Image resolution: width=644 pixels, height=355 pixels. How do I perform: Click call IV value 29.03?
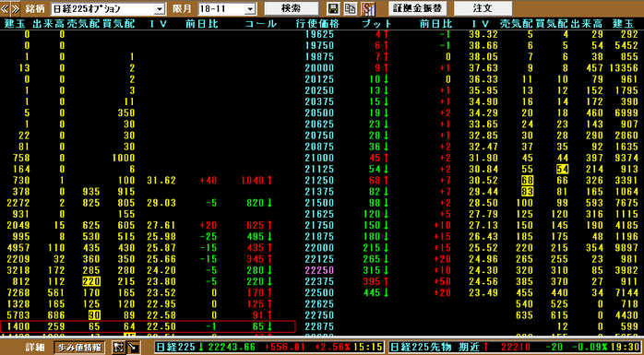point(161,203)
